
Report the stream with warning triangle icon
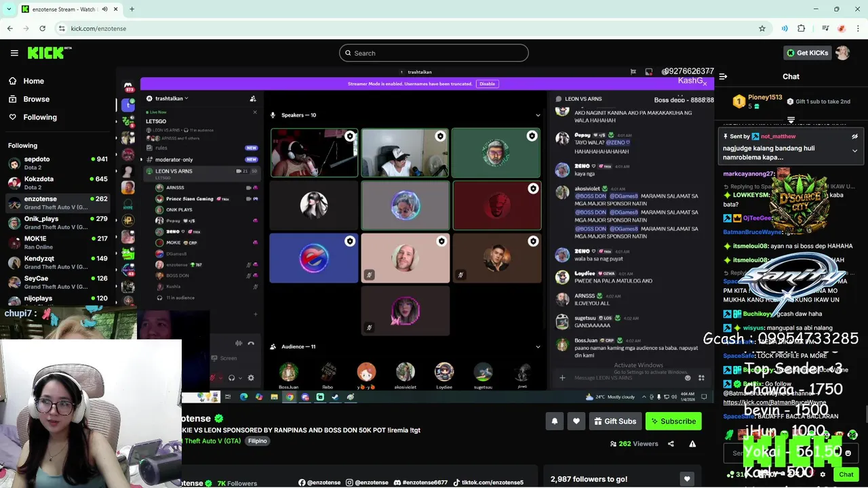[692, 444]
